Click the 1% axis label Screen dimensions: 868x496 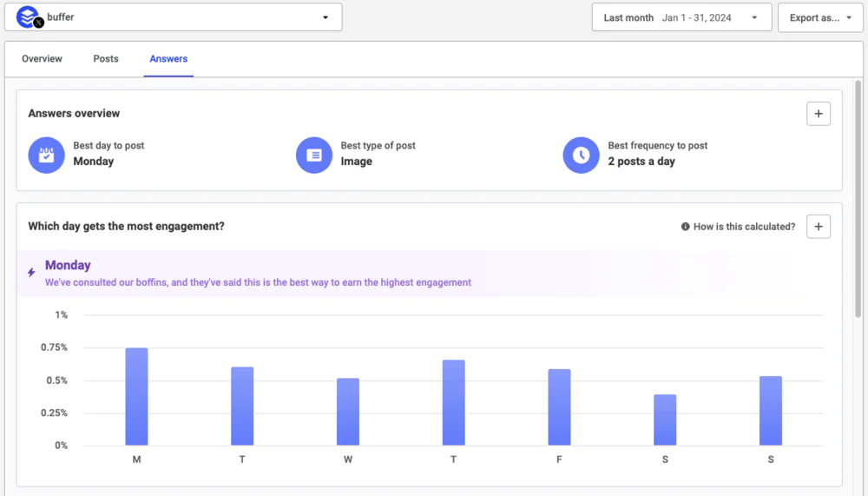(x=61, y=314)
